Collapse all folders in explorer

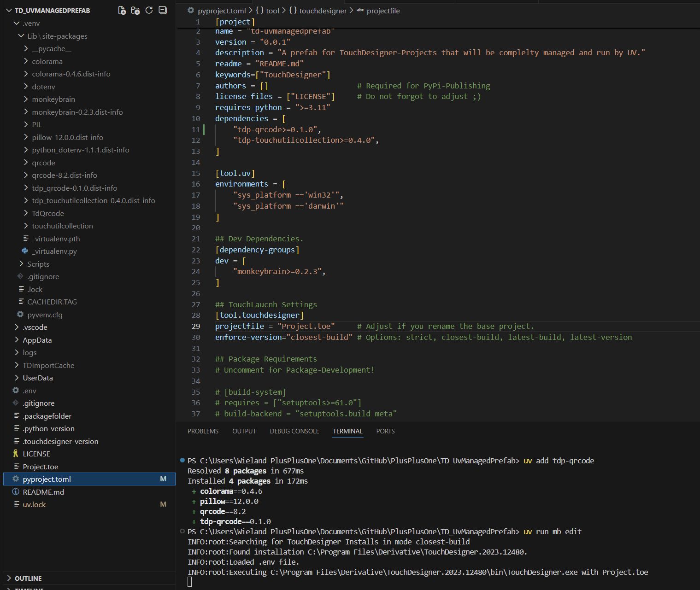click(x=163, y=10)
